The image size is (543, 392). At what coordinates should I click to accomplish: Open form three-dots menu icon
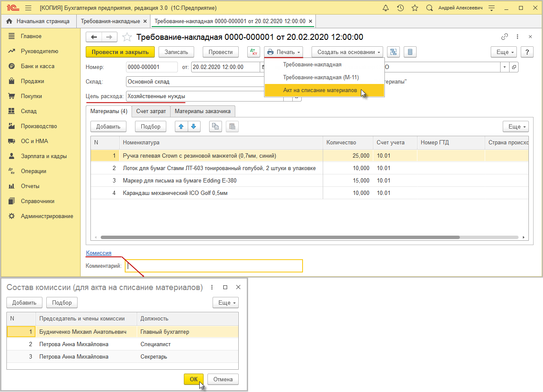(x=518, y=37)
